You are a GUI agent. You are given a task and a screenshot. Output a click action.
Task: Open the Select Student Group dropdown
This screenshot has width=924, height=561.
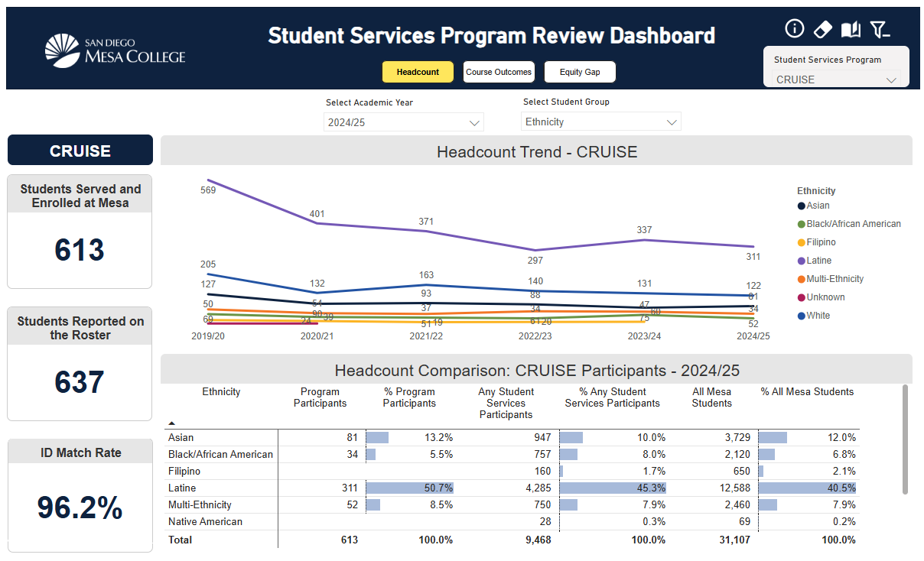click(600, 121)
